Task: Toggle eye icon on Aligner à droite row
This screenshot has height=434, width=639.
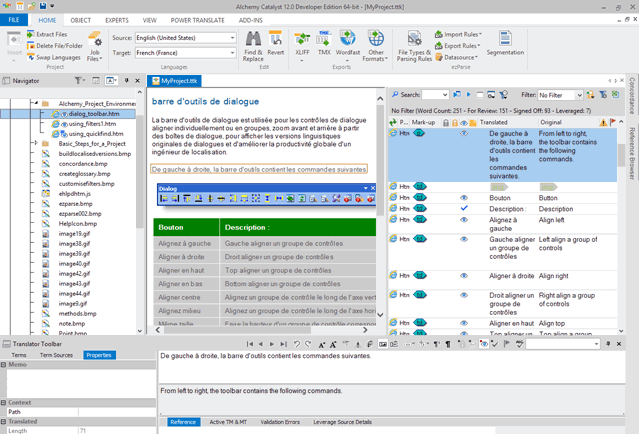Action: 464,276
